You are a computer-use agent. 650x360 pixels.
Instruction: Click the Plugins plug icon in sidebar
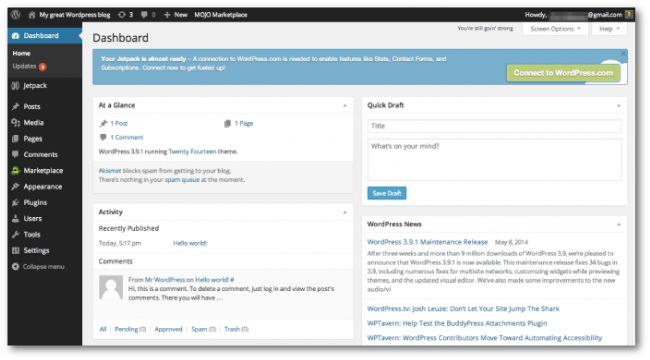(16, 203)
